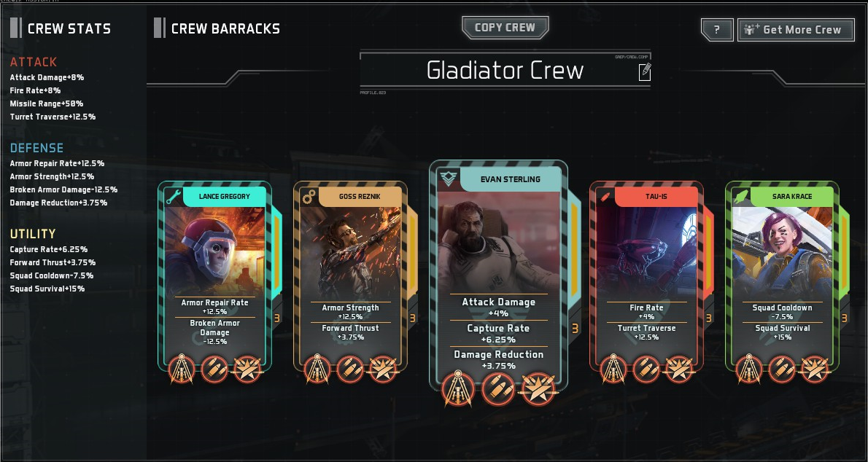Screen dimensions: 868x462
Task: Open help with the question mark button
Action: pos(717,30)
